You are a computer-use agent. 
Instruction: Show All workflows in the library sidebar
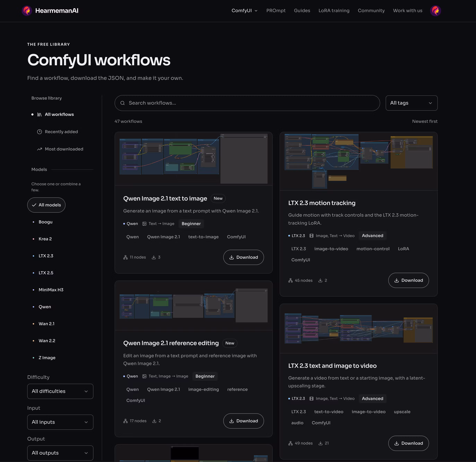click(x=59, y=114)
